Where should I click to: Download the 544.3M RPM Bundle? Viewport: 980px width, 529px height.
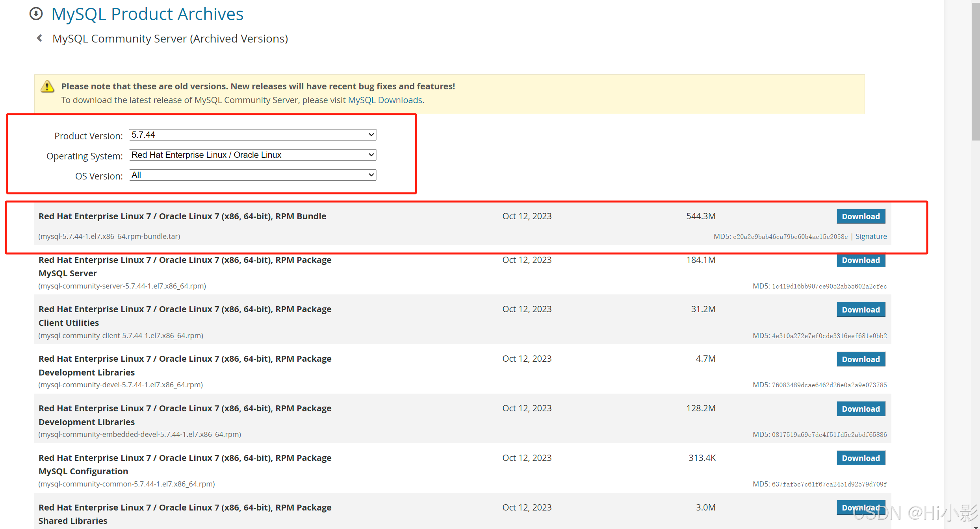click(861, 216)
